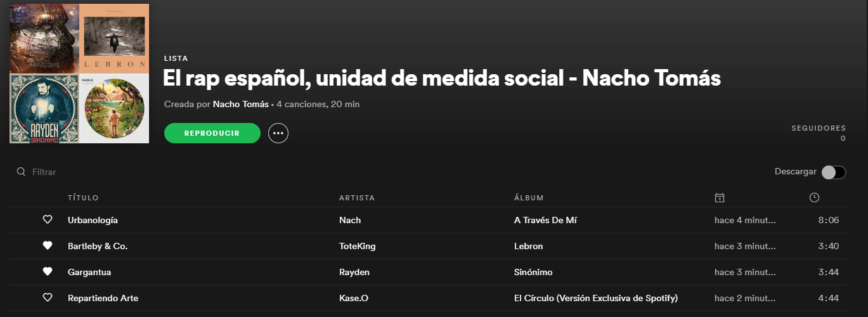Like the song Repartiendo Arte
This screenshot has width=868, height=317.
(x=47, y=298)
